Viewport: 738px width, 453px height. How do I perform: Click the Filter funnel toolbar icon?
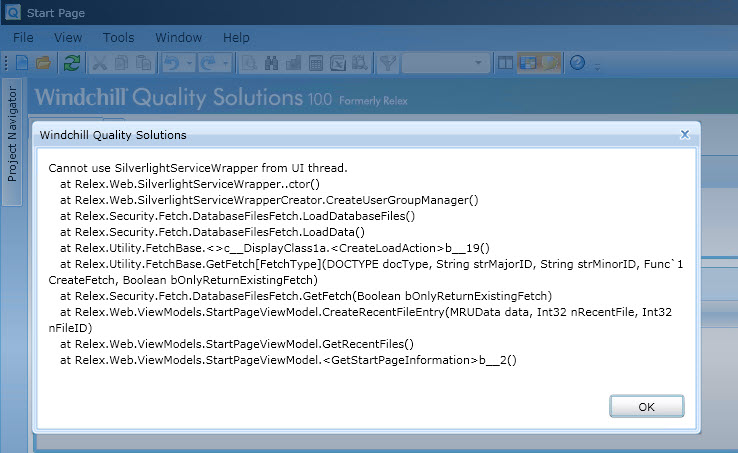point(388,63)
